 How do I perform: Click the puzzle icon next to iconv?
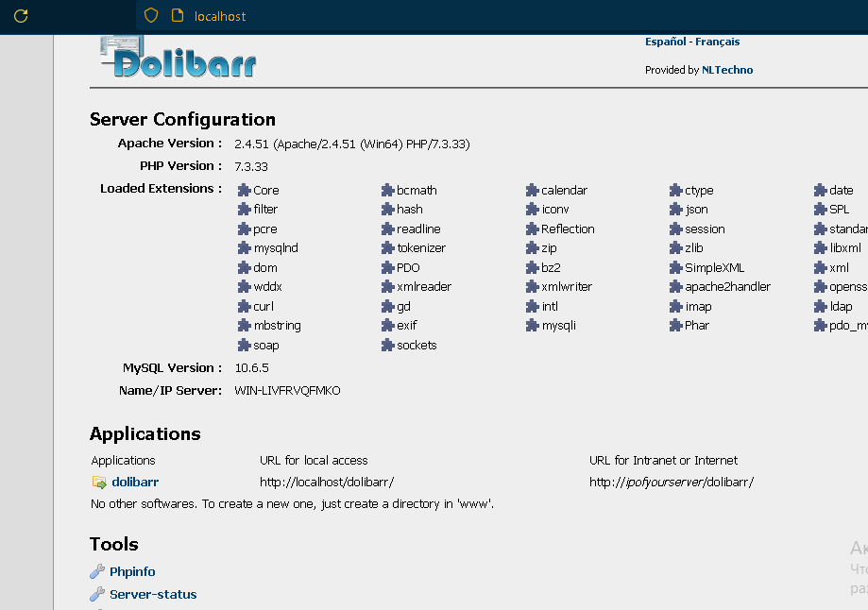(532, 210)
